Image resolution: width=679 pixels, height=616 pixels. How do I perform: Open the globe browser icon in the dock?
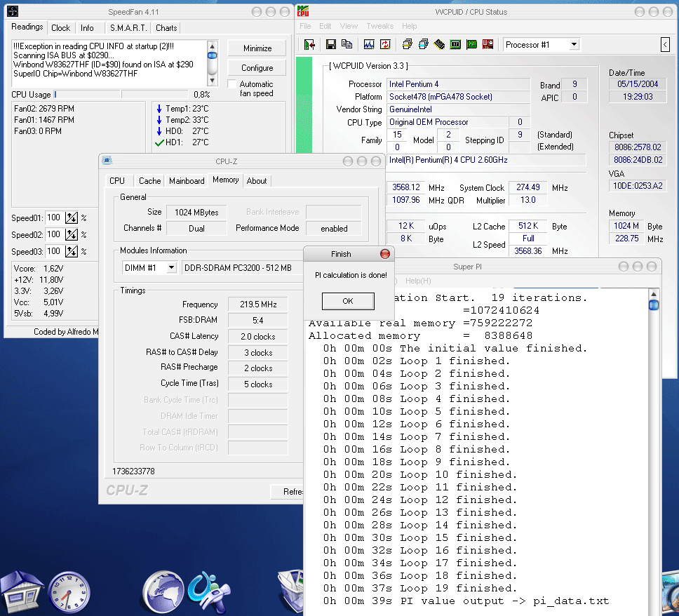point(163,592)
